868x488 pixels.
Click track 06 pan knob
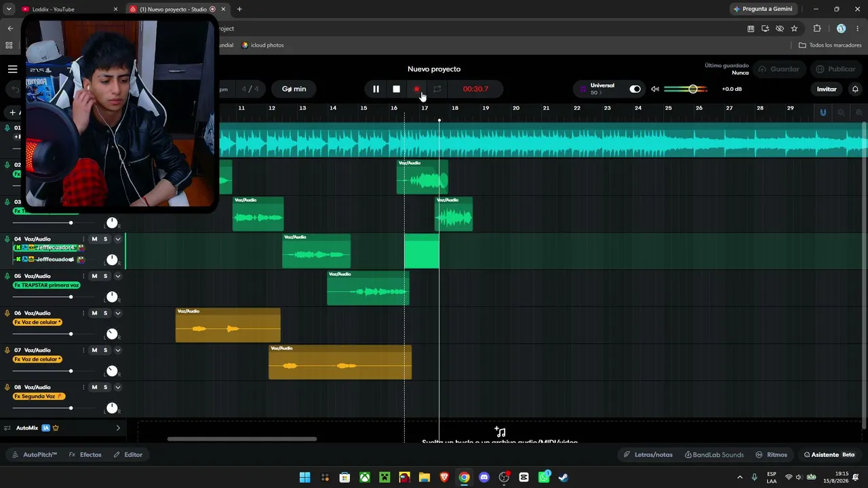pyautogui.click(x=112, y=333)
